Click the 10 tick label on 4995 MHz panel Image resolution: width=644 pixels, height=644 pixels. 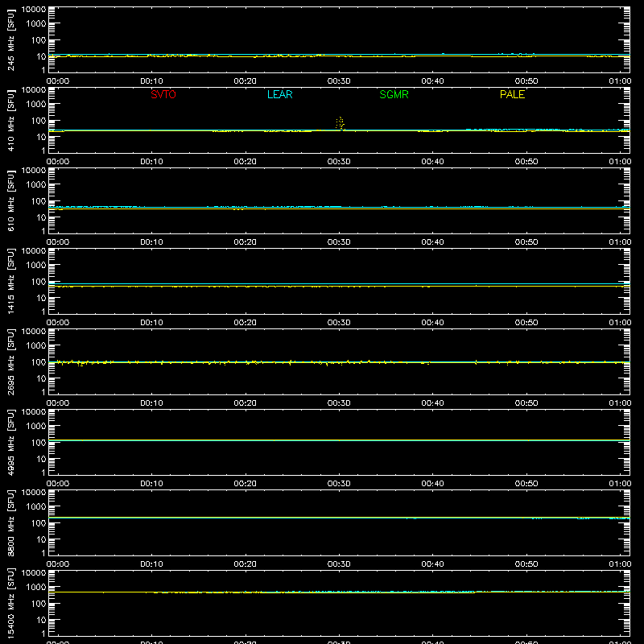coord(41,459)
